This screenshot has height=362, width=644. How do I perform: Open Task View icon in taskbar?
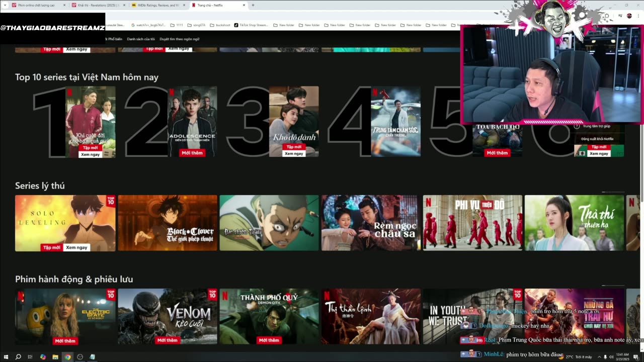[x=31, y=357]
